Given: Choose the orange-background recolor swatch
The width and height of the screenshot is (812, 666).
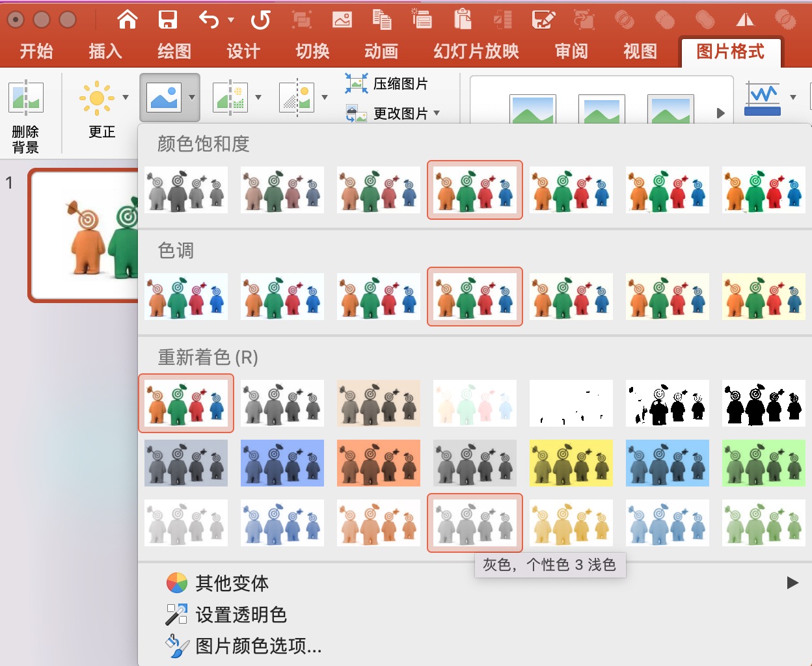Looking at the screenshot, I should (379, 463).
